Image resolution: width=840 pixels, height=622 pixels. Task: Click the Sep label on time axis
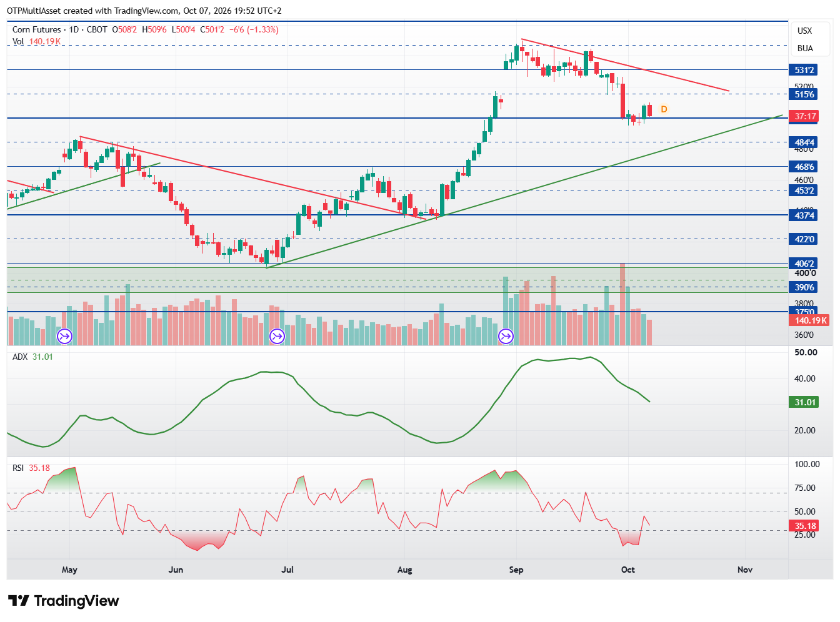516,570
